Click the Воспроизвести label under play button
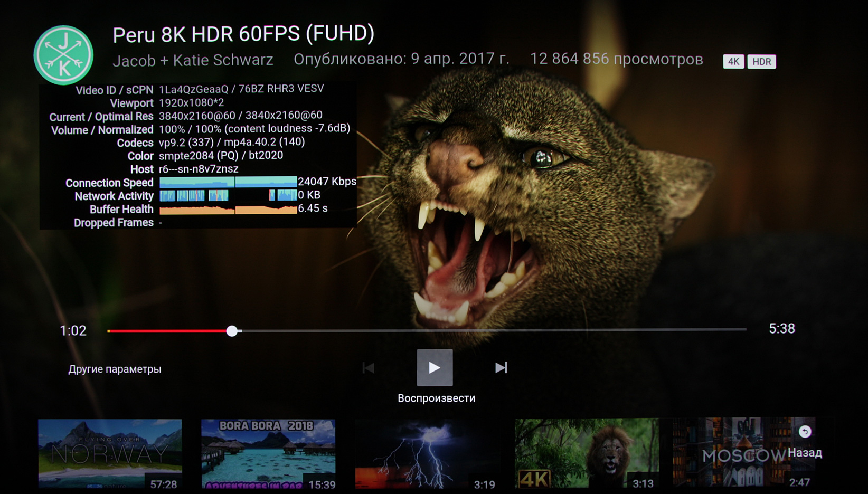Image resolution: width=868 pixels, height=494 pixels. (x=436, y=398)
